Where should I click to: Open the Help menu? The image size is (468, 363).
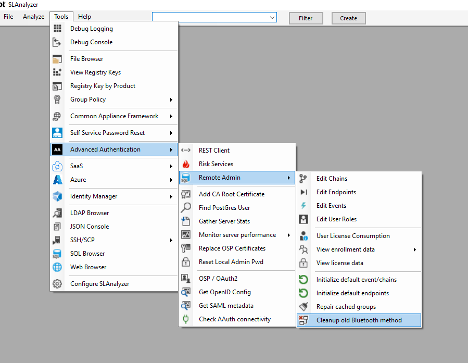pyautogui.click(x=84, y=17)
